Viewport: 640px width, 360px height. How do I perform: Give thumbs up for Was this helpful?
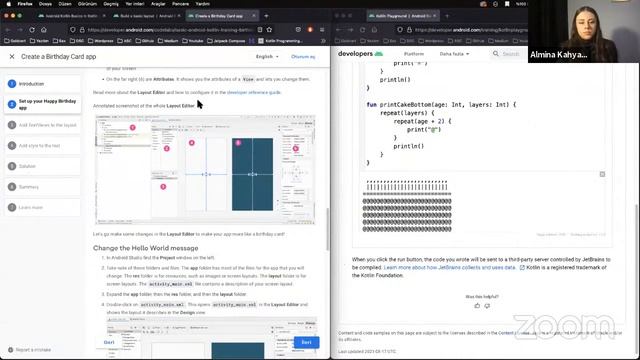tap(477, 306)
